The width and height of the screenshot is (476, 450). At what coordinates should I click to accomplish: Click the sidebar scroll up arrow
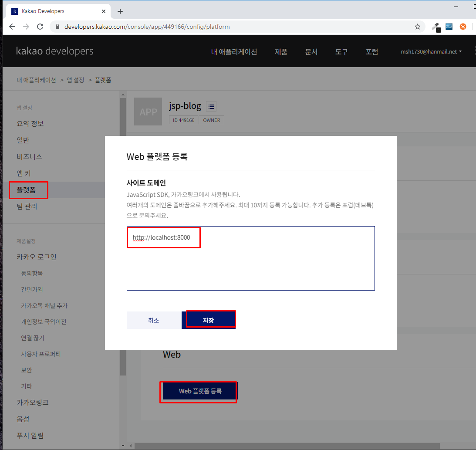tap(123, 95)
